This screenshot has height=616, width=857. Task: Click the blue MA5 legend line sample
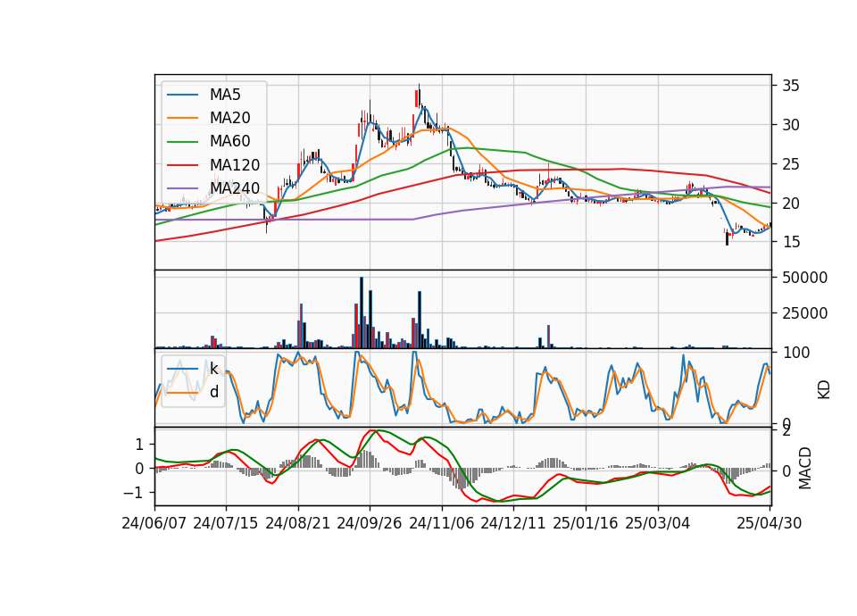point(182,95)
